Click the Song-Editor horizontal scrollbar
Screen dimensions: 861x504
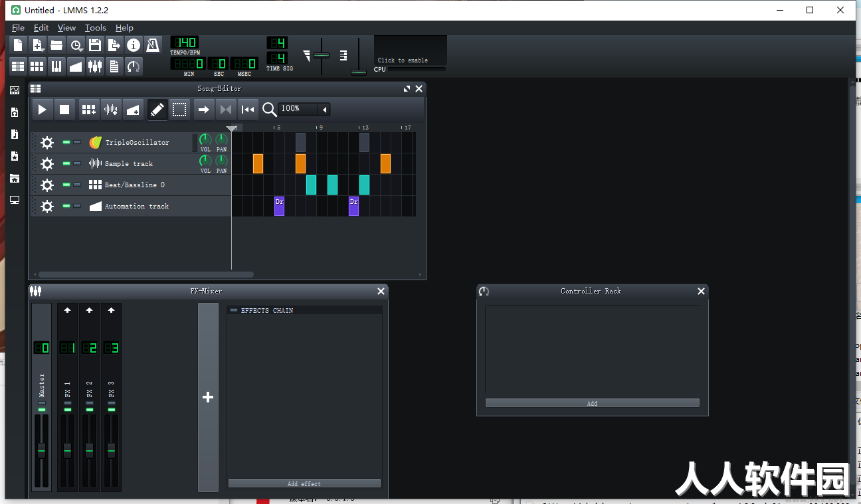[x=146, y=274]
